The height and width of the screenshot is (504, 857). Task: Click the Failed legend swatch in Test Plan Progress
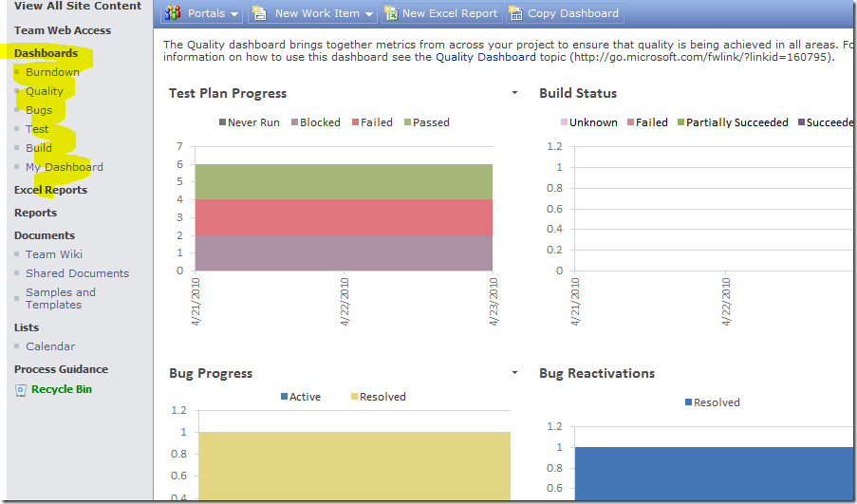[x=355, y=121]
